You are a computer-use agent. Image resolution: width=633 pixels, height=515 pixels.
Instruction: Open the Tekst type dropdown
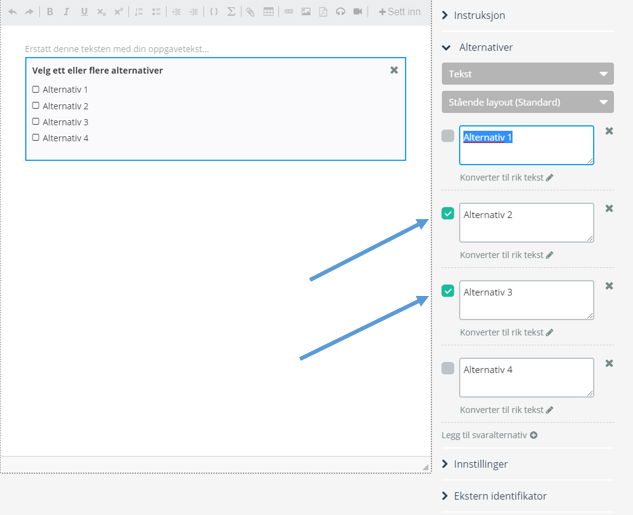[528, 73]
